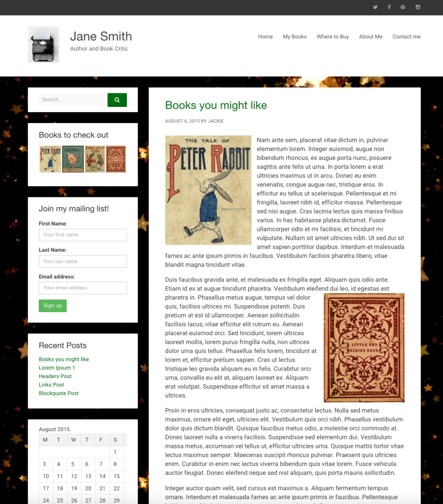Image resolution: width=443 pixels, height=504 pixels.
Task: Open the Books you might like title
Action: tap(216, 105)
